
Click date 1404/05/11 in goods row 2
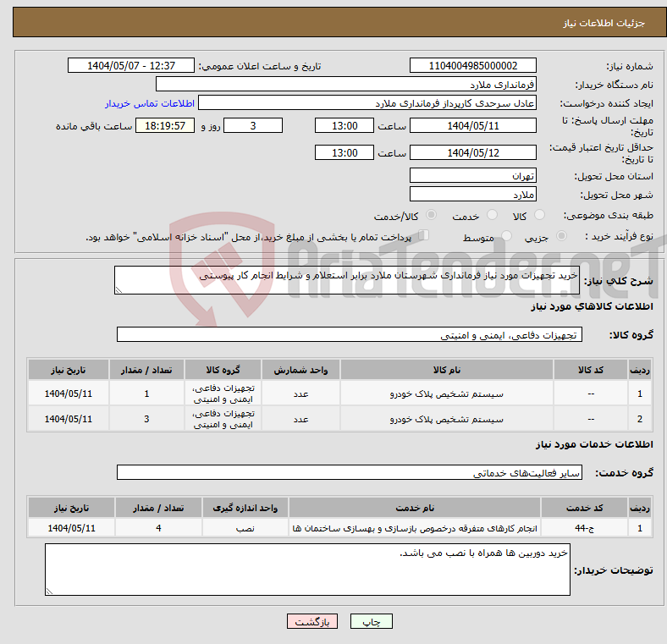tap(68, 419)
